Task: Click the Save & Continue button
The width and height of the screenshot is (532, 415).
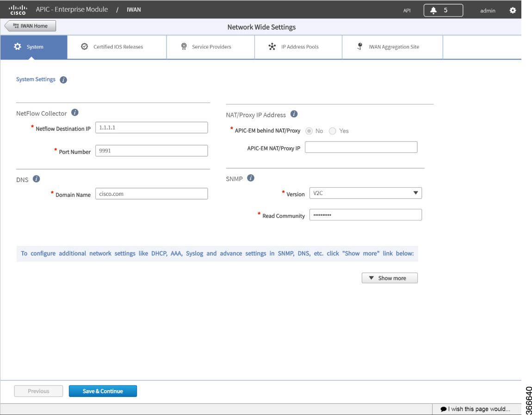Action: point(103,391)
